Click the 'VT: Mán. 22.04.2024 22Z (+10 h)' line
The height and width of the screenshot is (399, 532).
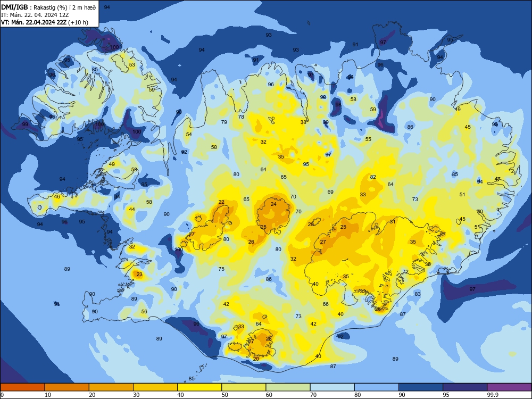(45, 22)
